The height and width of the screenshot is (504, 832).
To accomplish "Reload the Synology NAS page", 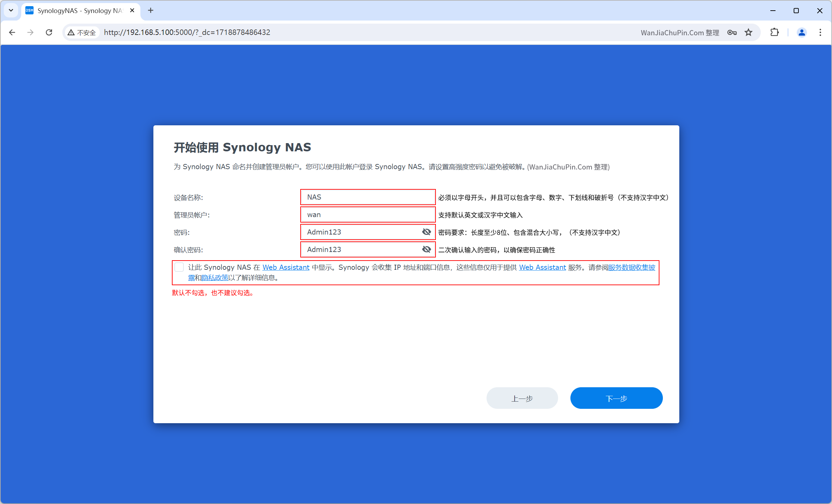I will pos(49,32).
